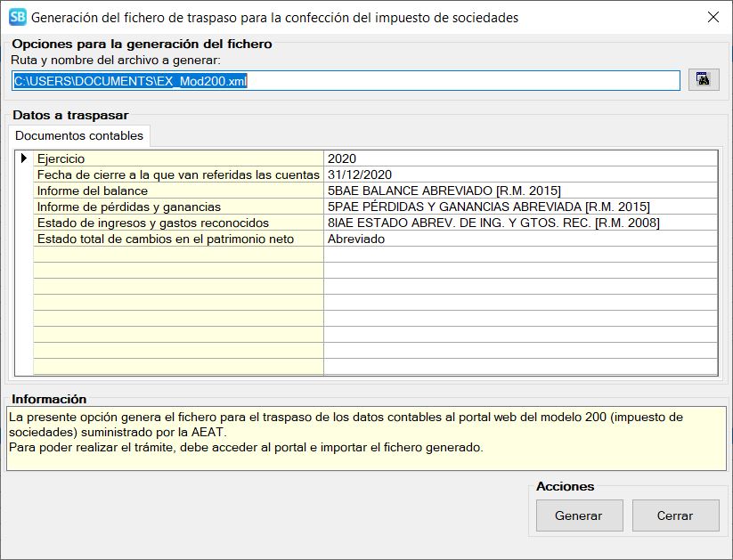Screen dimensions: 733x560
Task: Select the Abreviado value cell
Action: 520,239
